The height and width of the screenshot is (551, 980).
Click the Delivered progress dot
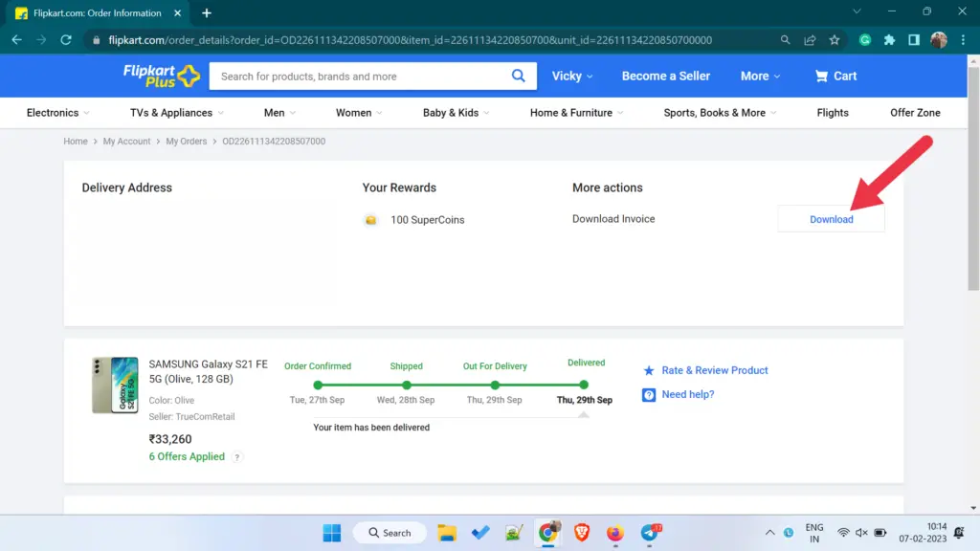point(584,385)
